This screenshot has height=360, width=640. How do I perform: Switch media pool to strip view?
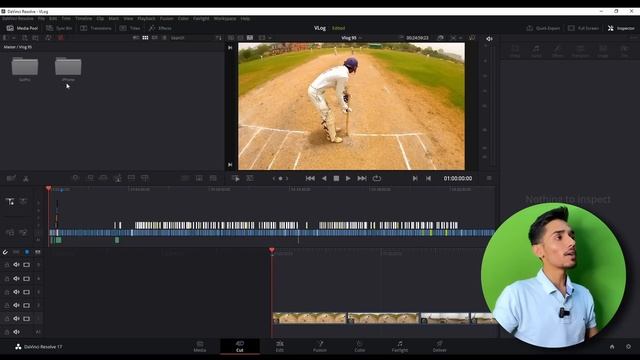click(x=155, y=38)
